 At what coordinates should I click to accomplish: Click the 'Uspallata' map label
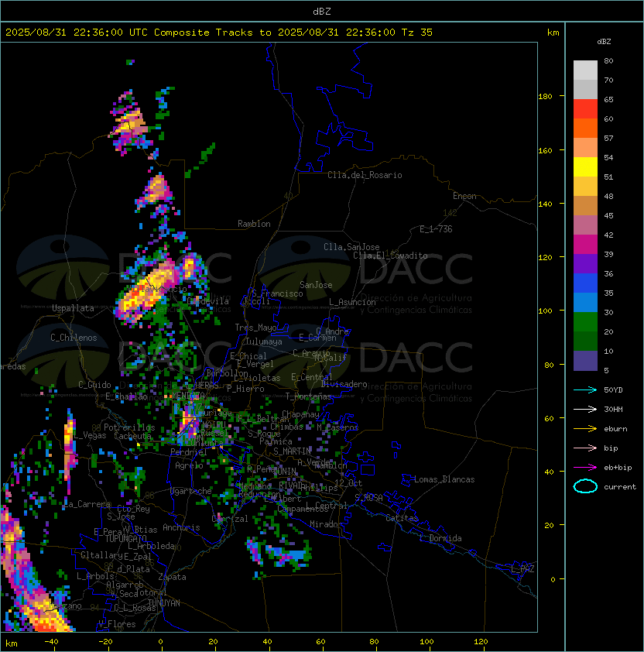73,308
